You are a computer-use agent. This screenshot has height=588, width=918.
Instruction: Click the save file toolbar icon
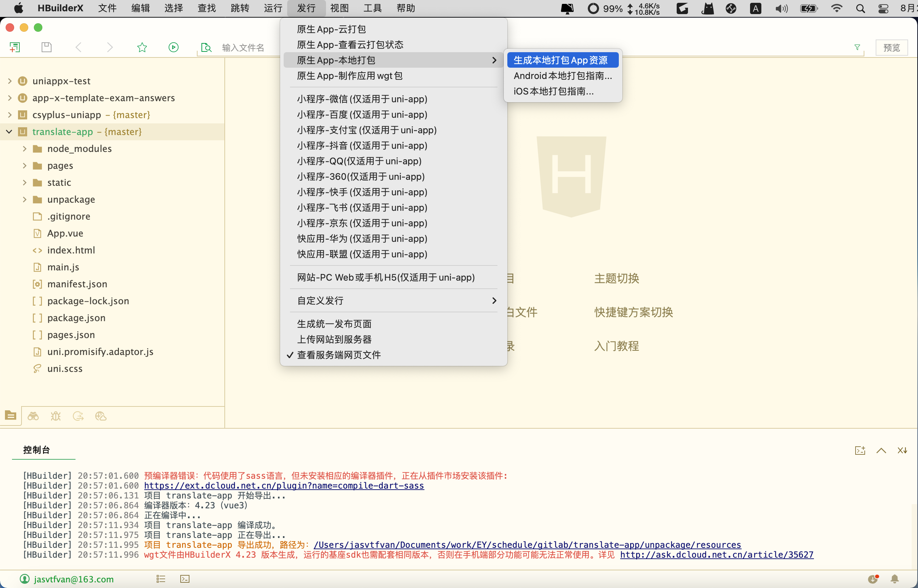(46, 47)
